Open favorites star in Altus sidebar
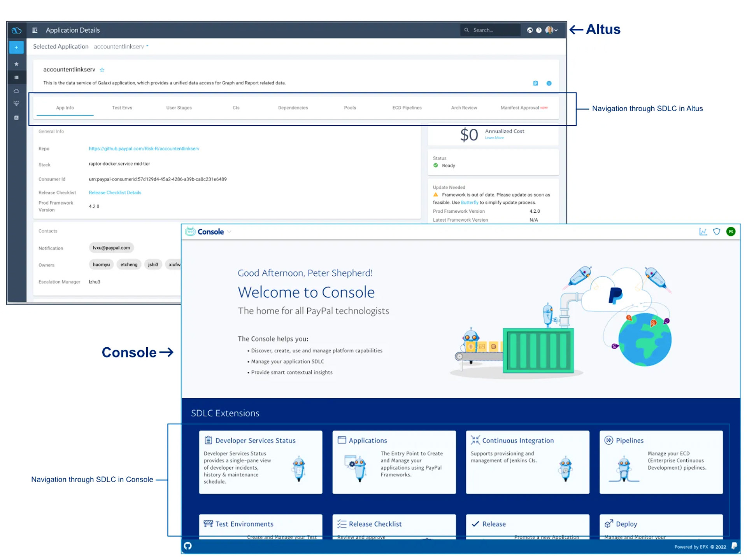 point(16,64)
